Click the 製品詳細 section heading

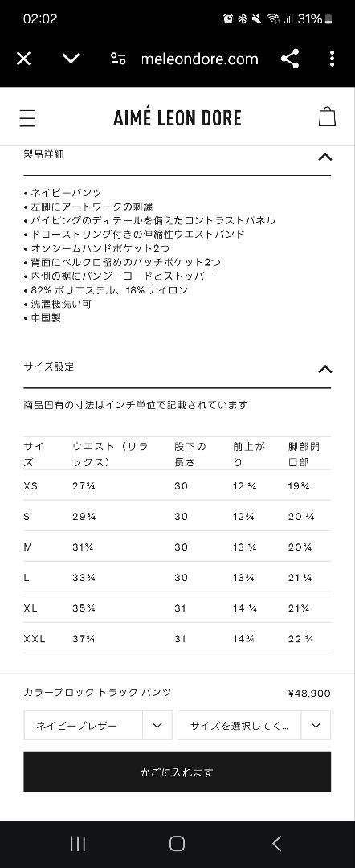coord(43,154)
